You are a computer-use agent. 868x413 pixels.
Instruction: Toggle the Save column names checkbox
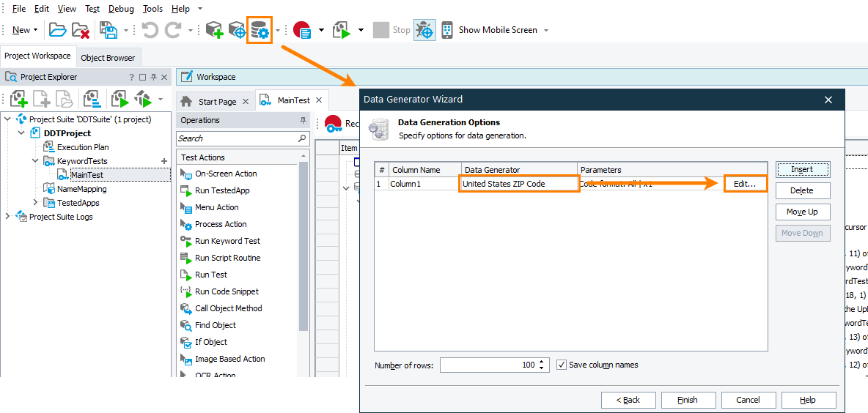[562, 365]
